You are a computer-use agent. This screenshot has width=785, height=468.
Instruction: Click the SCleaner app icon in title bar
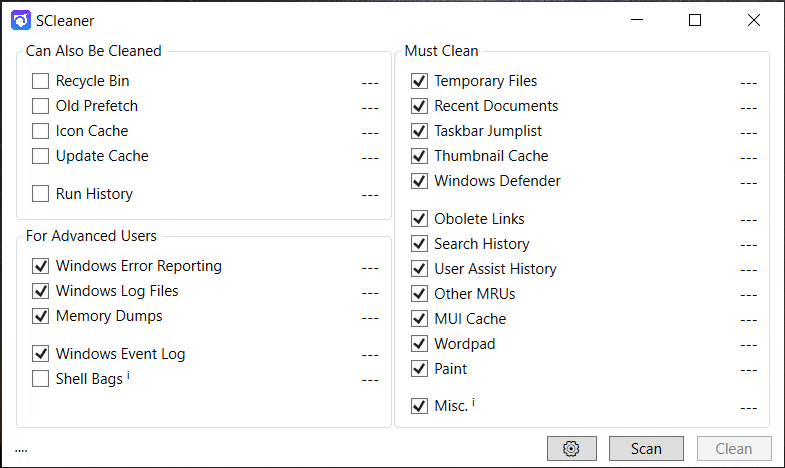point(21,20)
